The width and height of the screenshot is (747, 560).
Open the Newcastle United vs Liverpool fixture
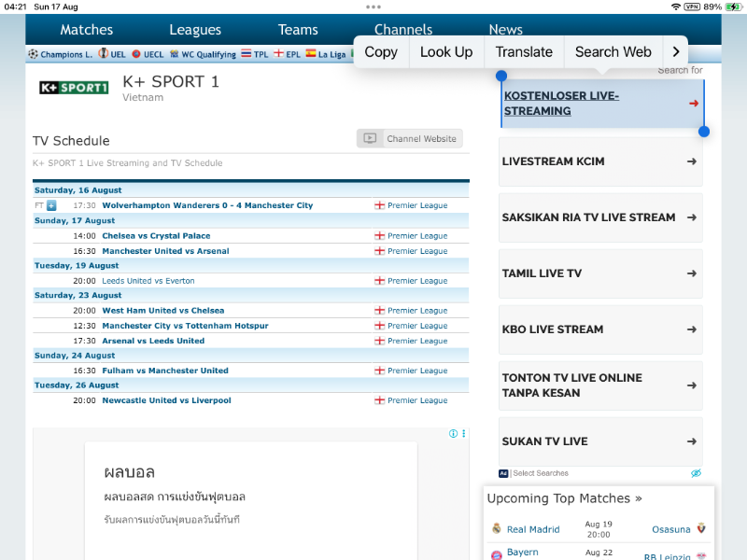(x=166, y=400)
